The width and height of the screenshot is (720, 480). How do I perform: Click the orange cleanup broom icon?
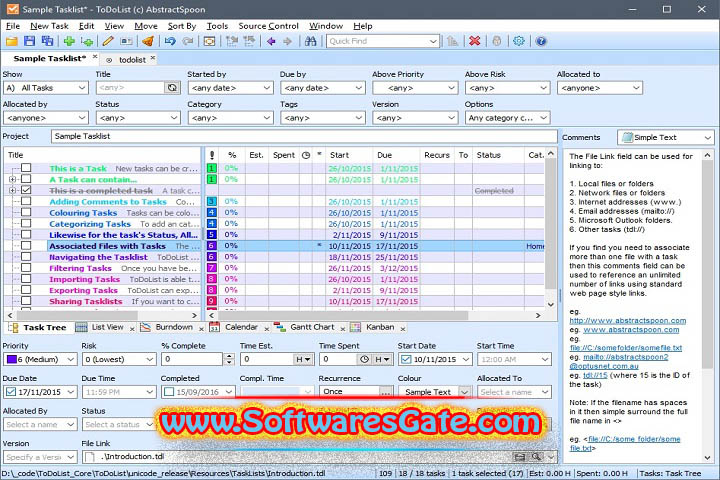[147, 41]
